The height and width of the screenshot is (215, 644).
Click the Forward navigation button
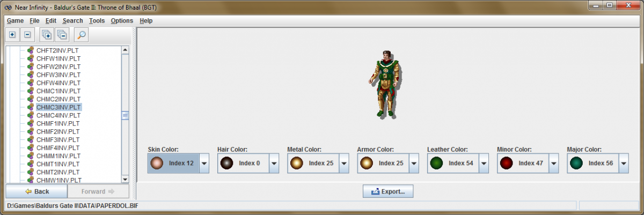coord(98,191)
